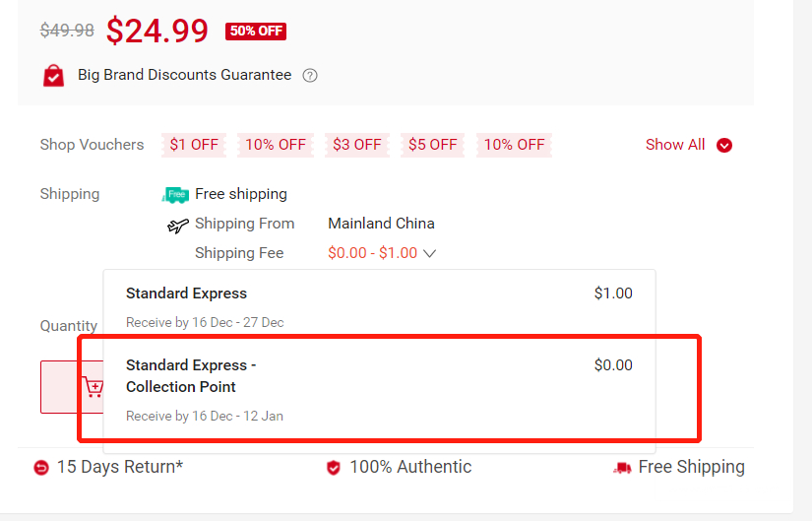The height and width of the screenshot is (521, 812).
Task: Click the Big Brand Discounts Guarantee text
Action: (185, 75)
